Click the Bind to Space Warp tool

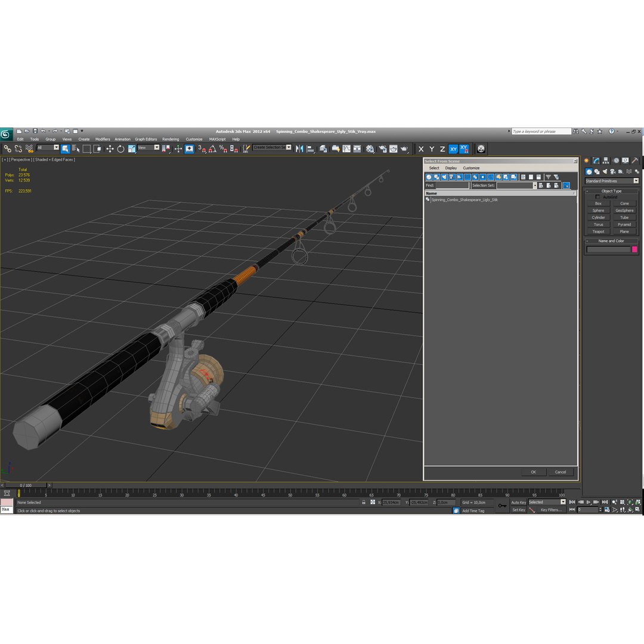click(x=29, y=148)
